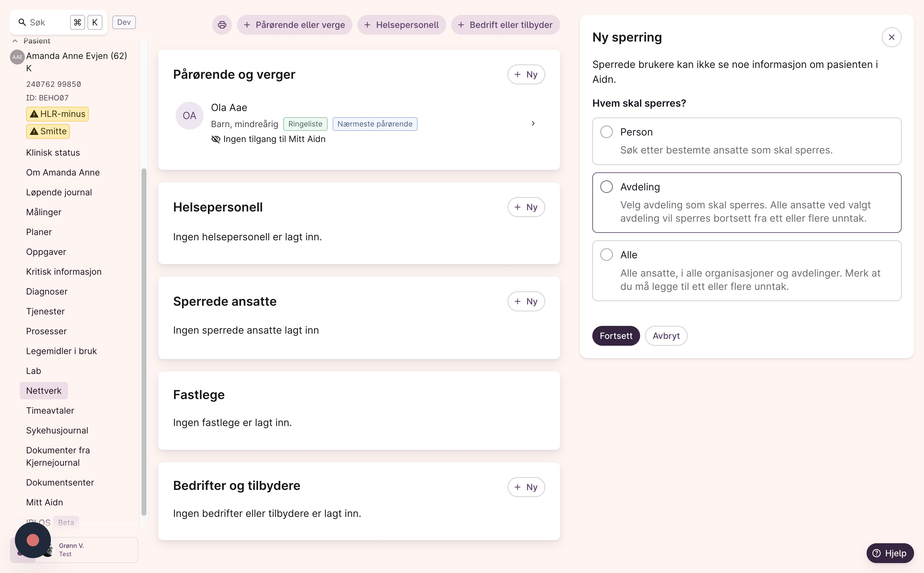Click the OA avatar for Ola Aae

(x=189, y=116)
